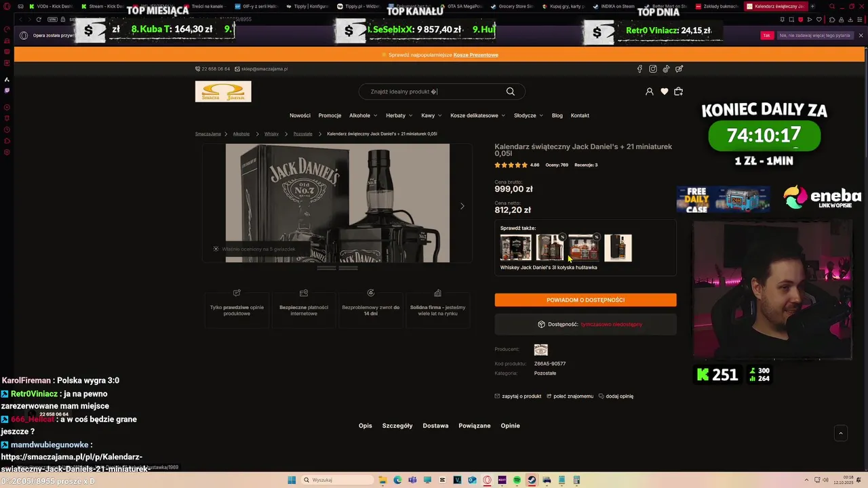Viewport: 868px width, 488px height.
Task: Expand the Alkohole menu dropdown
Action: point(363,115)
